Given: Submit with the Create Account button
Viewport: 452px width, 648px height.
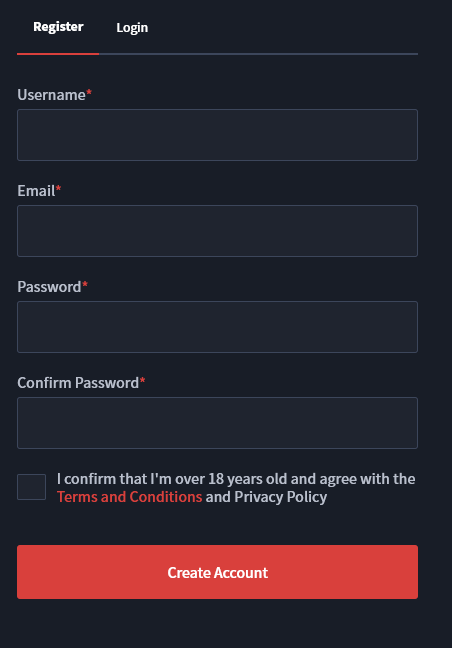Looking at the screenshot, I should pos(217,572).
